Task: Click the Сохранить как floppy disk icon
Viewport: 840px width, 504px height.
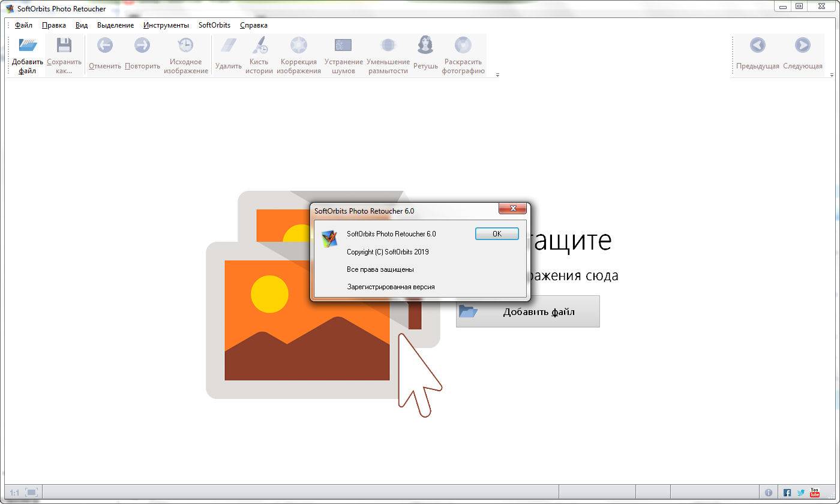Action: [64, 46]
